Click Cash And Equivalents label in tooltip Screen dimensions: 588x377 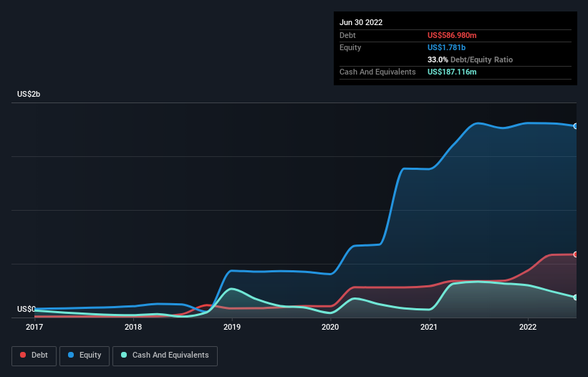point(377,72)
